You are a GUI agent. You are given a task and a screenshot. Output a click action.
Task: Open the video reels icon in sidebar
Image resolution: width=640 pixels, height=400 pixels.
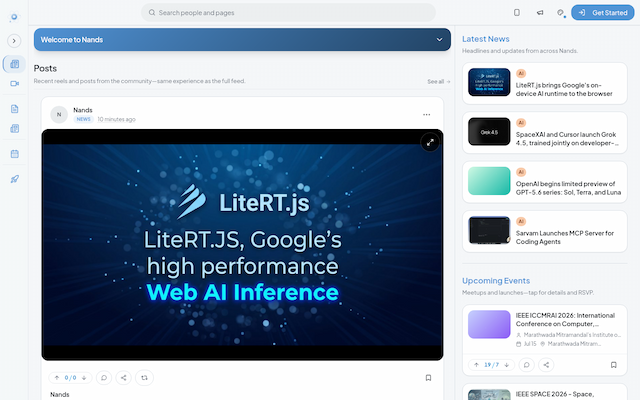14,84
